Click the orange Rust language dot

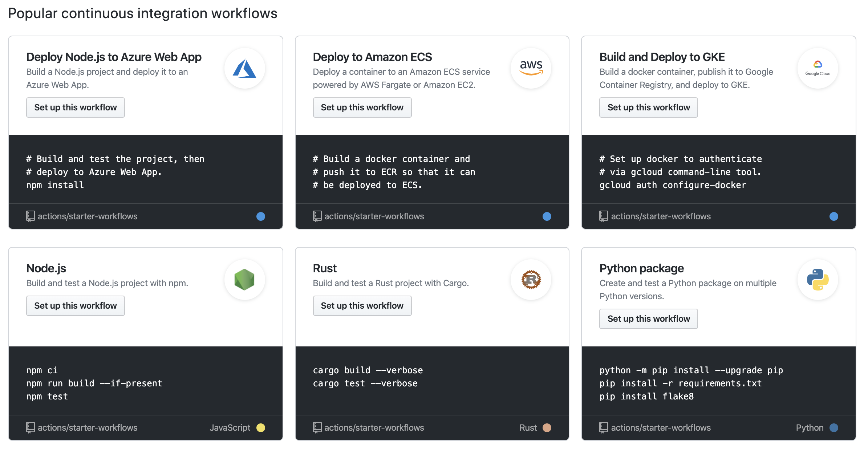pos(547,428)
